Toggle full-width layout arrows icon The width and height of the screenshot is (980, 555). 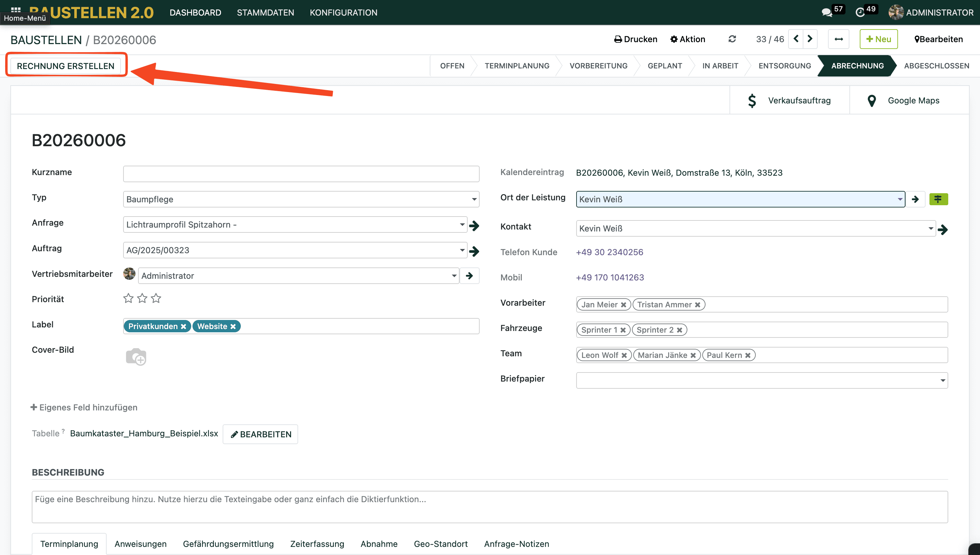coord(839,39)
